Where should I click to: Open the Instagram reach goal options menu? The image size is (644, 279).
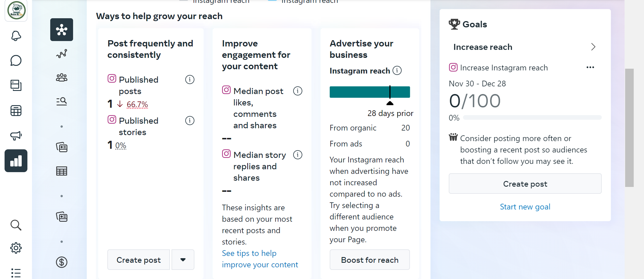[x=590, y=68]
